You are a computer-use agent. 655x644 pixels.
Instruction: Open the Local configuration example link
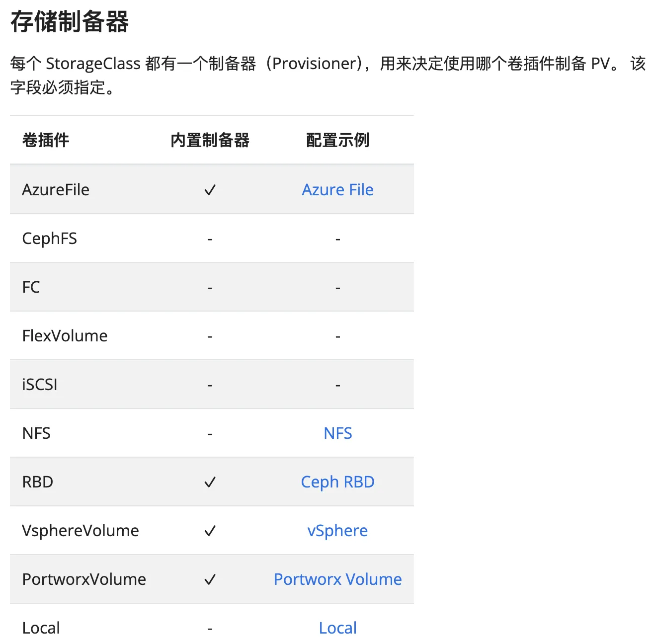point(337,628)
